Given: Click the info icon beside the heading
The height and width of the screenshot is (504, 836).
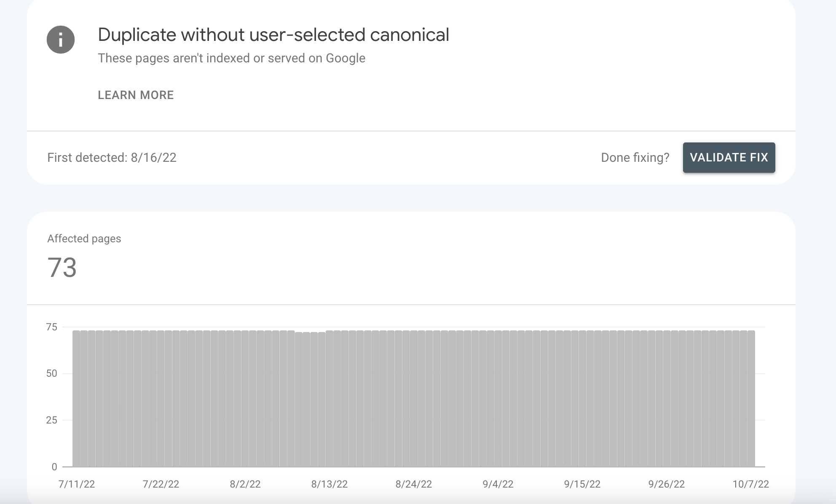Looking at the screenshot, I should [61, 40].
